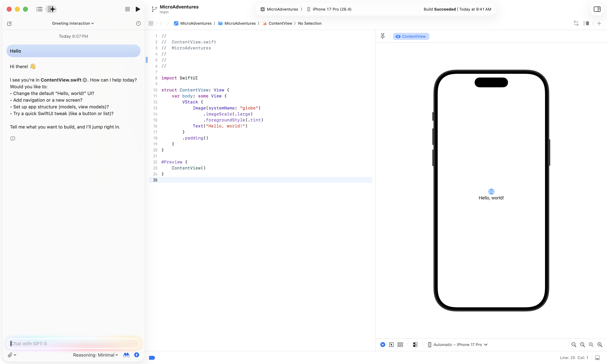Show preview Variants grid
607x364 pixels.
click(x=400, y=345)
